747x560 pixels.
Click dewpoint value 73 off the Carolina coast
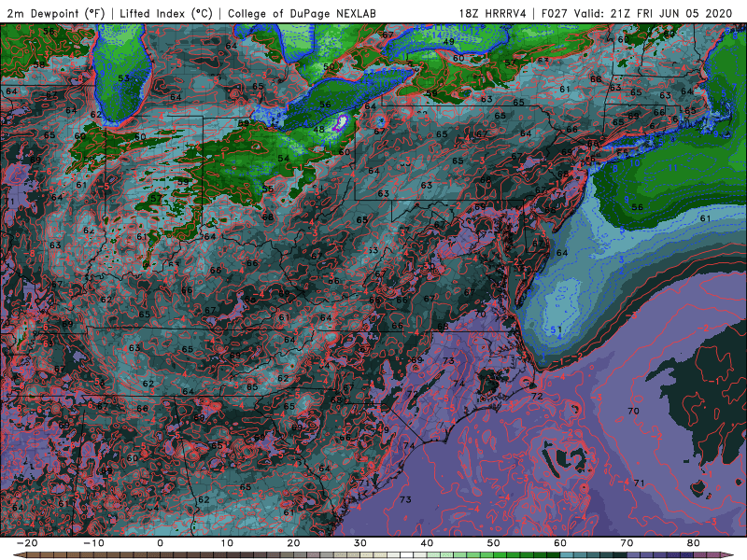point(405,499)
